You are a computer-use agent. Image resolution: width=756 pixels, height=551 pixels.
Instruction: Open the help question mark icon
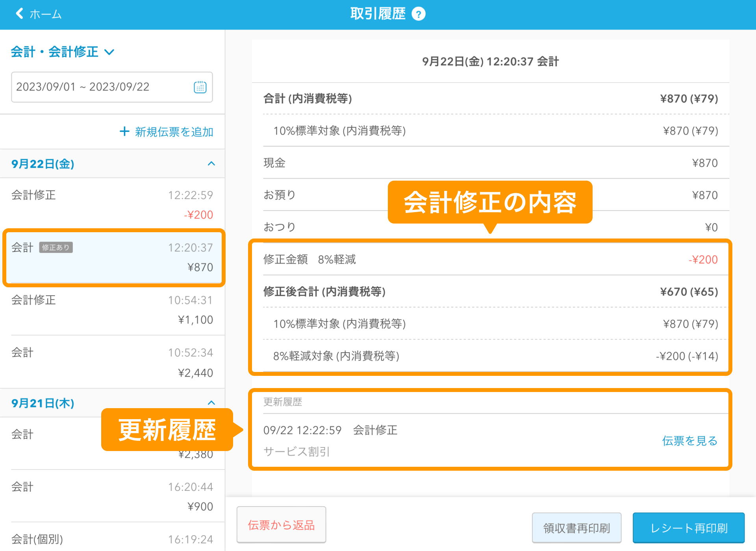coord(418,14)
